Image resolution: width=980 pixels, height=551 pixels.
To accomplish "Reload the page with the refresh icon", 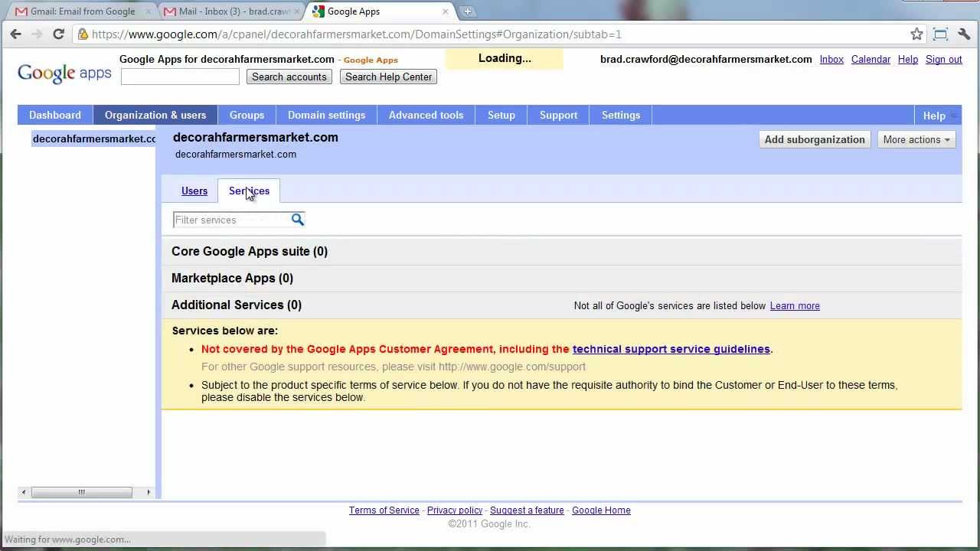I will (58, 34).
